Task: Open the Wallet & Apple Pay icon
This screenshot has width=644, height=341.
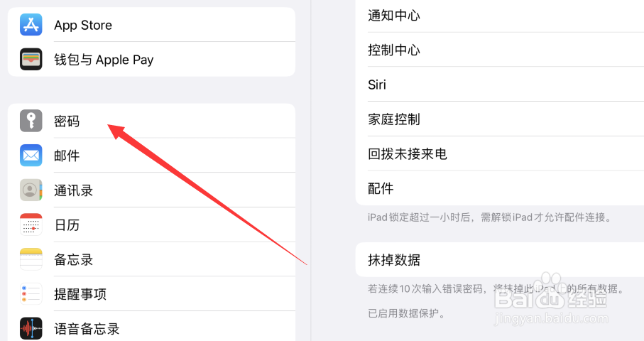Action: 31,59
